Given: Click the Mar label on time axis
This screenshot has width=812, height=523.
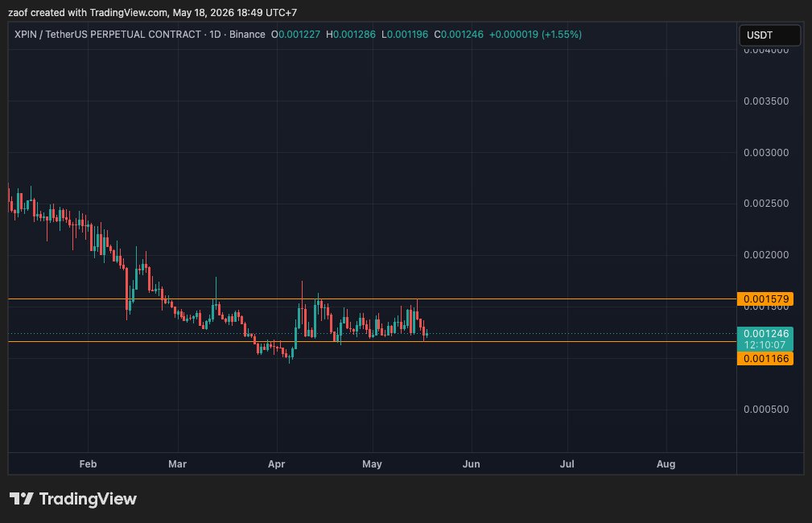Looking at the screenshot, I should pos(177,464).
